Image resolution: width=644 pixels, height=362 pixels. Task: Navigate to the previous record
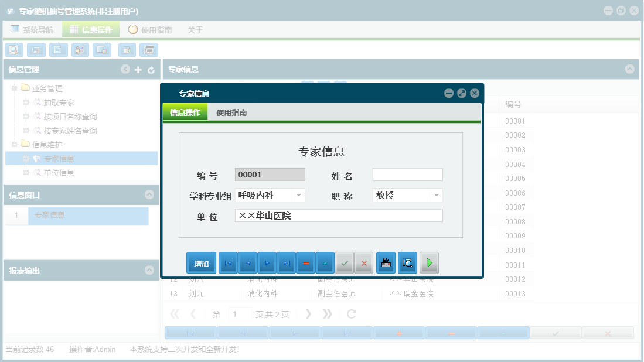tap(247, 262)
